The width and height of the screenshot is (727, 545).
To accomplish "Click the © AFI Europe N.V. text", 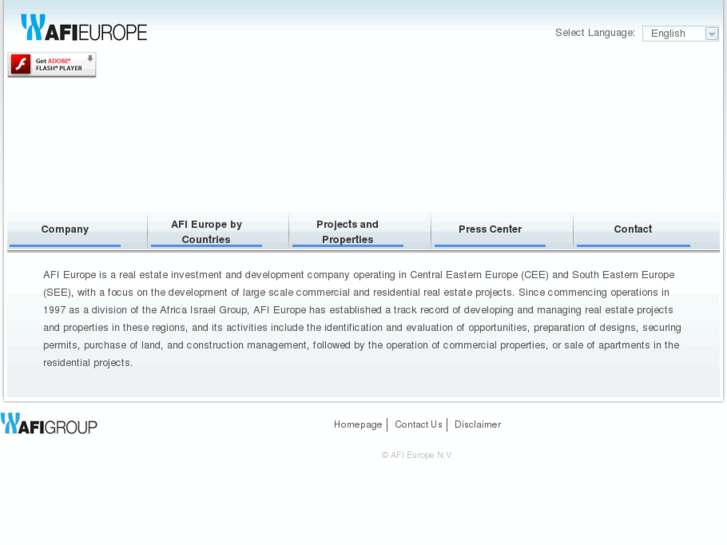I will click(417, 455).
